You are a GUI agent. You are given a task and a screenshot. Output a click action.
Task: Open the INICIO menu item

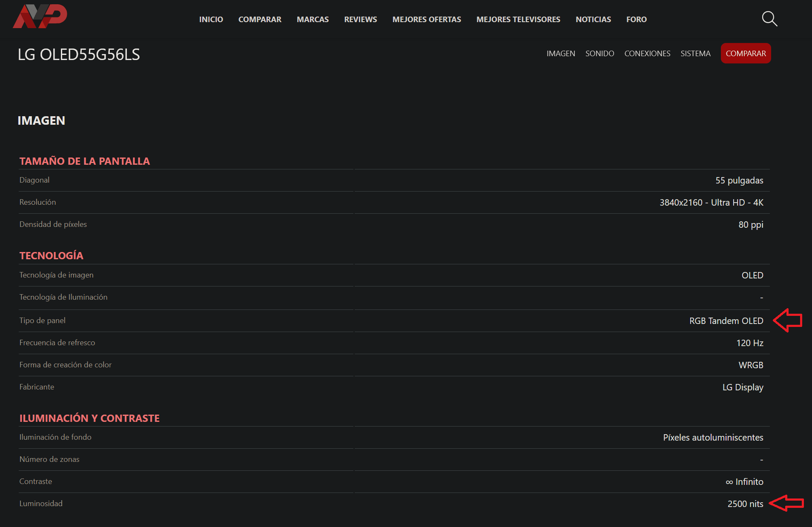[x=211, y=20]
